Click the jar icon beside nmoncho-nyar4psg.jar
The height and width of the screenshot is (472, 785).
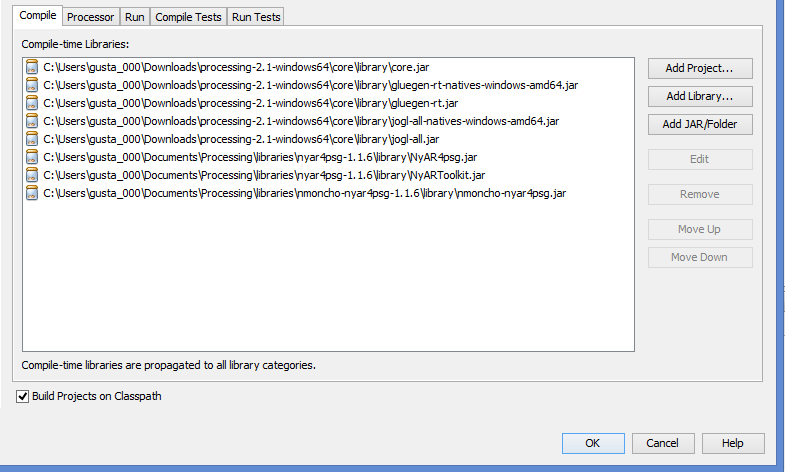[x=32, y=193]
